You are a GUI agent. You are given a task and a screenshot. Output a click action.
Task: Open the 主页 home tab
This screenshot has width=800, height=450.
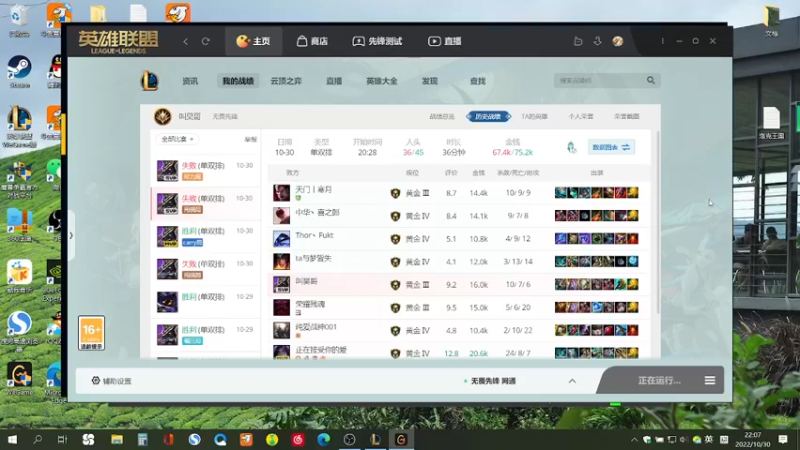[x=254, y=41]
